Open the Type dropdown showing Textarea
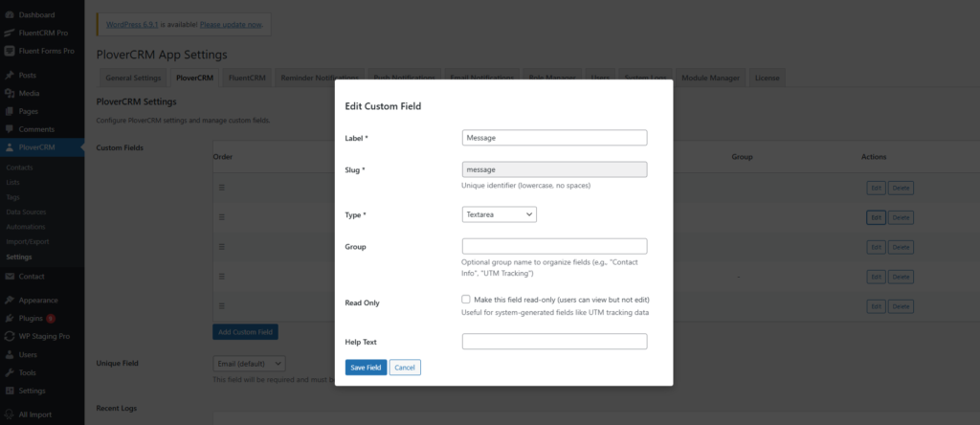 (x=499, y=214)
